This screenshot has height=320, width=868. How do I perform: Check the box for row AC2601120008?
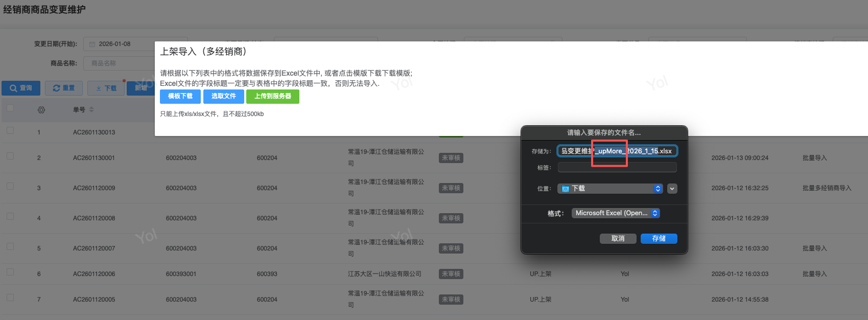point(10,216)
